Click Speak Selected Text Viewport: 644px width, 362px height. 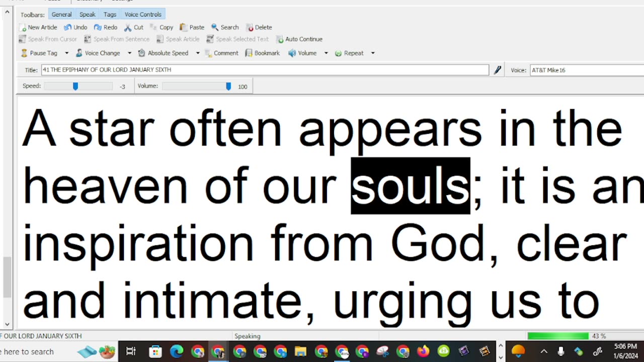pyautogui.click(x=238, y=39)
